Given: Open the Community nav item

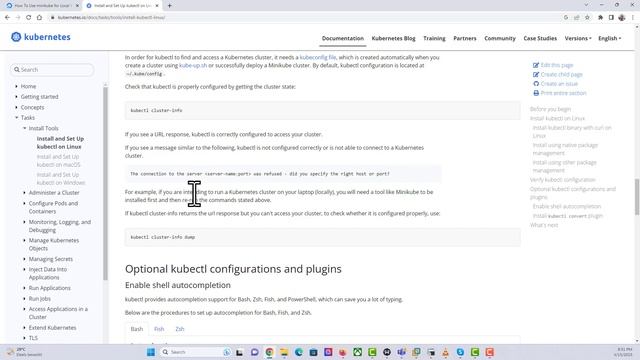Looking at the screenshot, I should 500,38.
